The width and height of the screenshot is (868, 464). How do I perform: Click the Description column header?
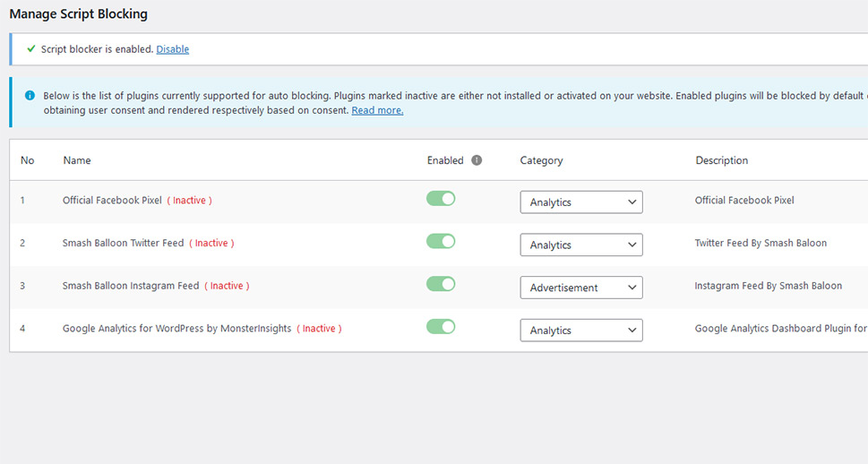(721, 160)
